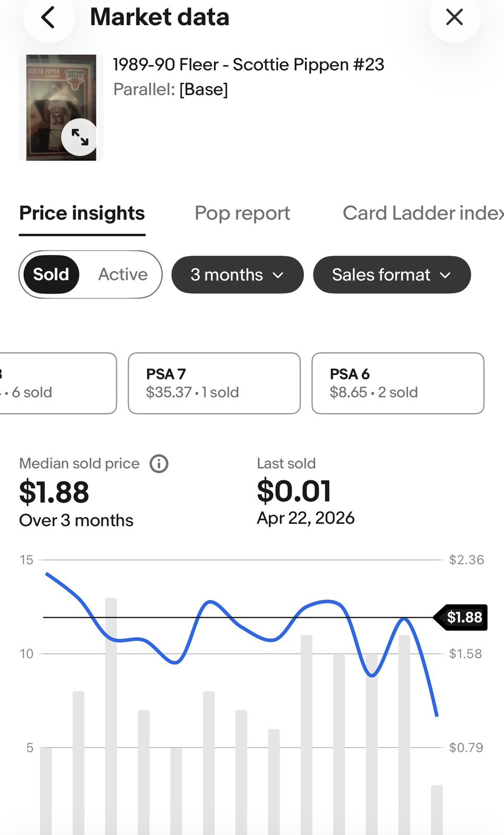Choose the PSA 7 grade card
This screenshot has height=835, width=504.
(214, 384)
